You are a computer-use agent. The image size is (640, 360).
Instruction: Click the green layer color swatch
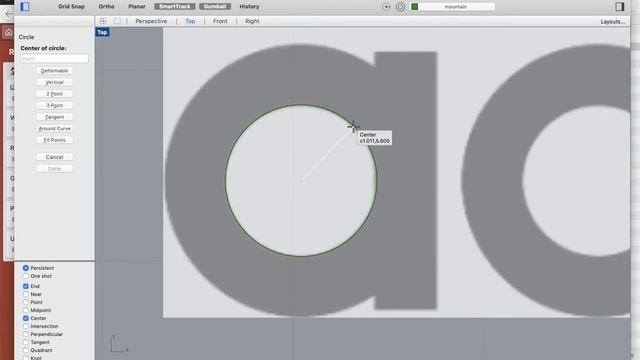415,7
